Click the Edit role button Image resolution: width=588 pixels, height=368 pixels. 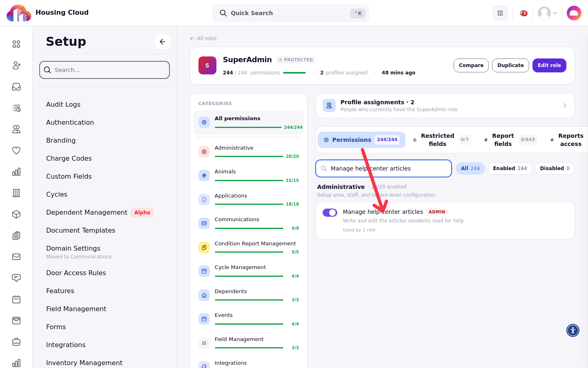(549, 65)
